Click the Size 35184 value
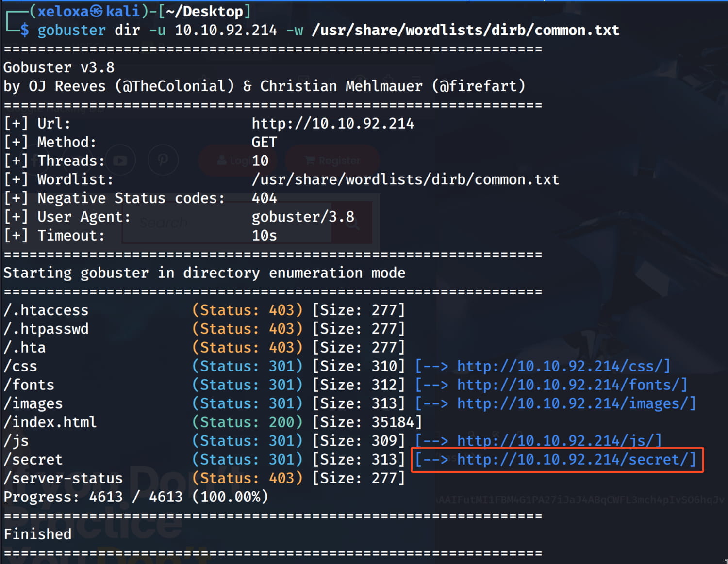The image size is (728, 564). [393, 422]
